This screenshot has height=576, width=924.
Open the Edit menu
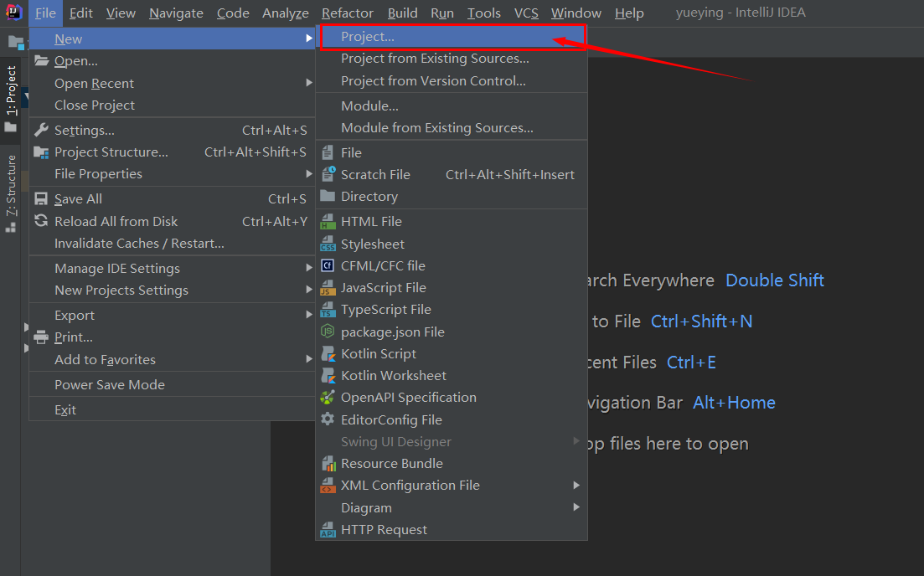click(x=80, y=13)
